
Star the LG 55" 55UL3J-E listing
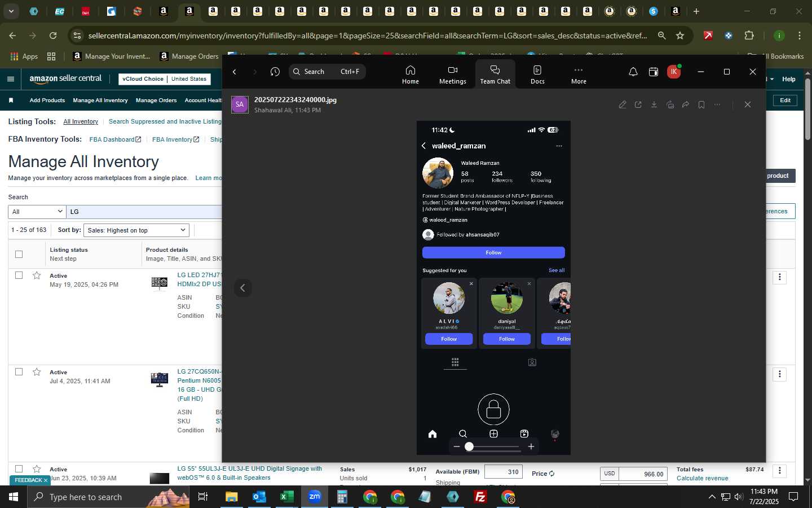[37, 469]
